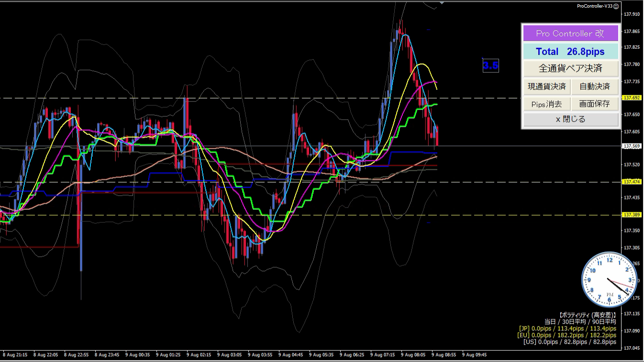Click the 137.780 price scale value
Image resolution: width=644 pixels, height=362 pixels.
point(632,65)
